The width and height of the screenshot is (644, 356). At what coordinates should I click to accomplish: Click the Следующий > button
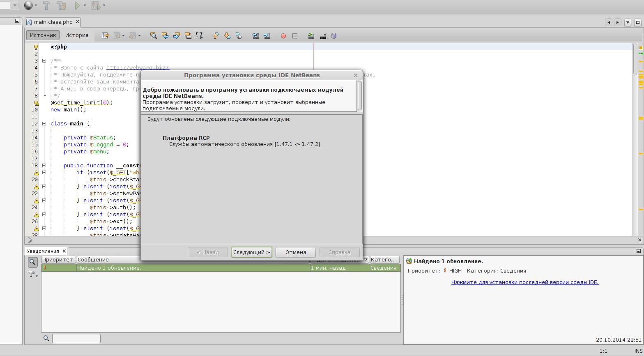[x=251, y=252]
